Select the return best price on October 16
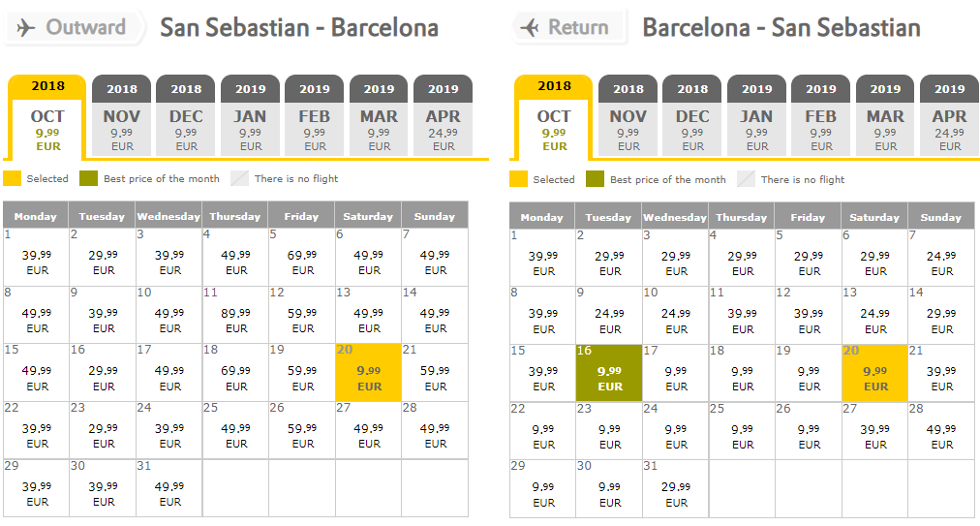 point(609,373)
